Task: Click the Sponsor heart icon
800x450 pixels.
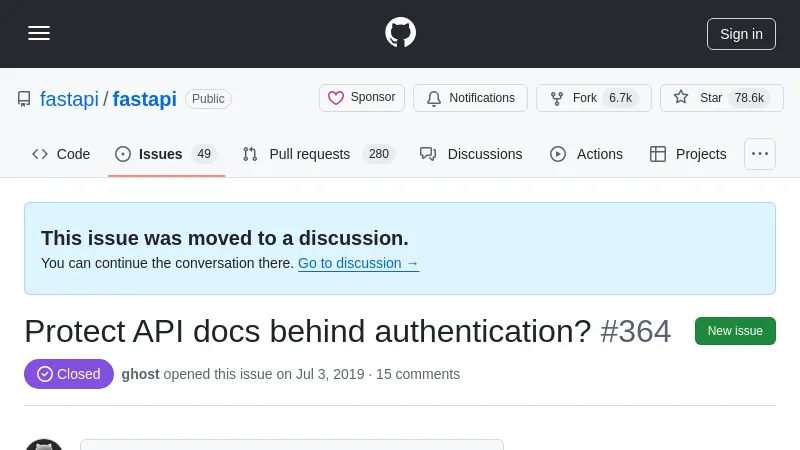Action: 336,98
